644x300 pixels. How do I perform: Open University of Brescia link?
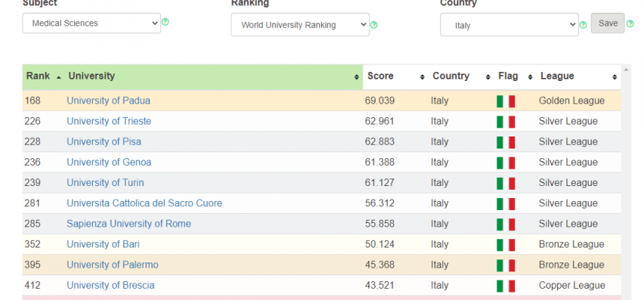[111, 286]
